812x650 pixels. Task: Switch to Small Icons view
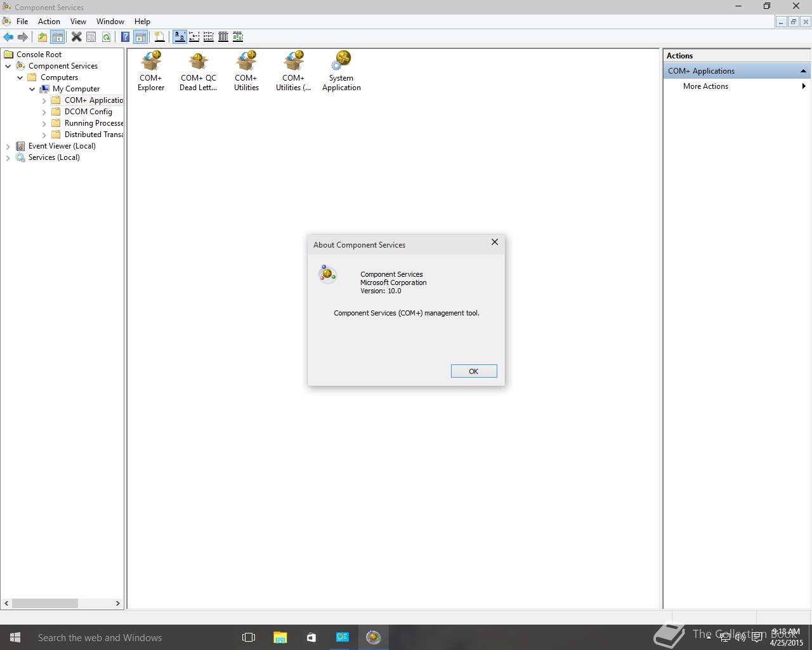coord(194,37)
